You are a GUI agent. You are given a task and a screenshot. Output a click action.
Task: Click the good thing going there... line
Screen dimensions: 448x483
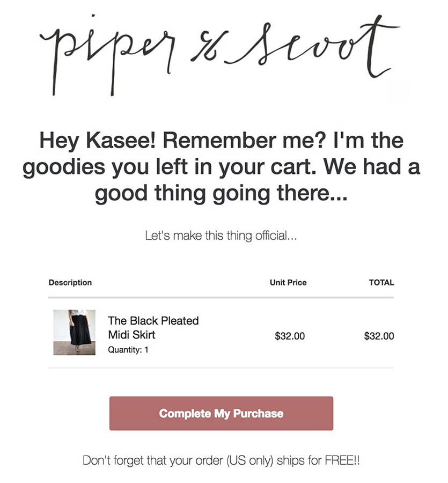[221, 193]
